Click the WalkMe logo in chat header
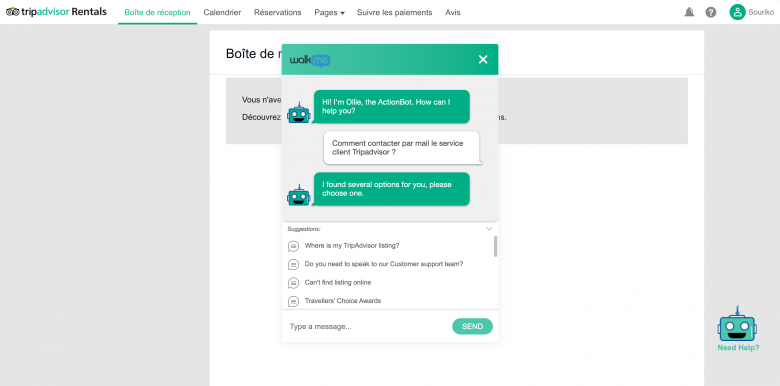780x386 pixels. (310, 60)
